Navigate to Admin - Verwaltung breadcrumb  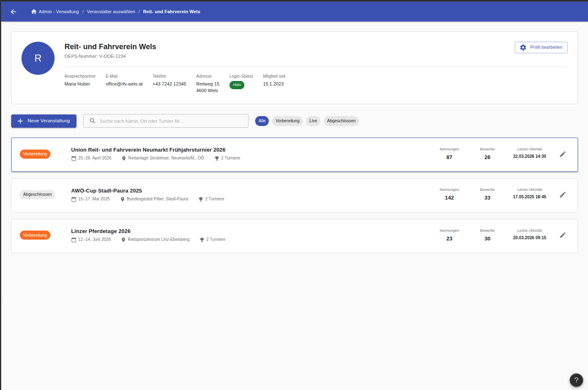click(x=59, y=12)
